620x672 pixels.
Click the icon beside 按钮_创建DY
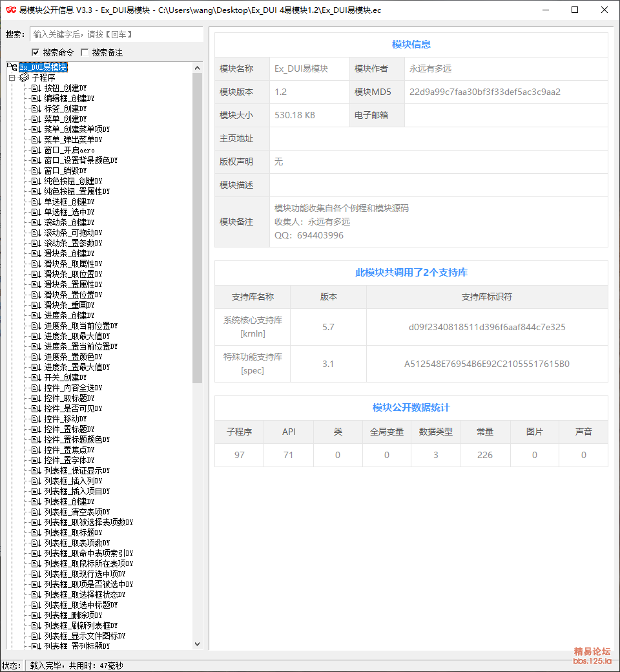point(36,88)
